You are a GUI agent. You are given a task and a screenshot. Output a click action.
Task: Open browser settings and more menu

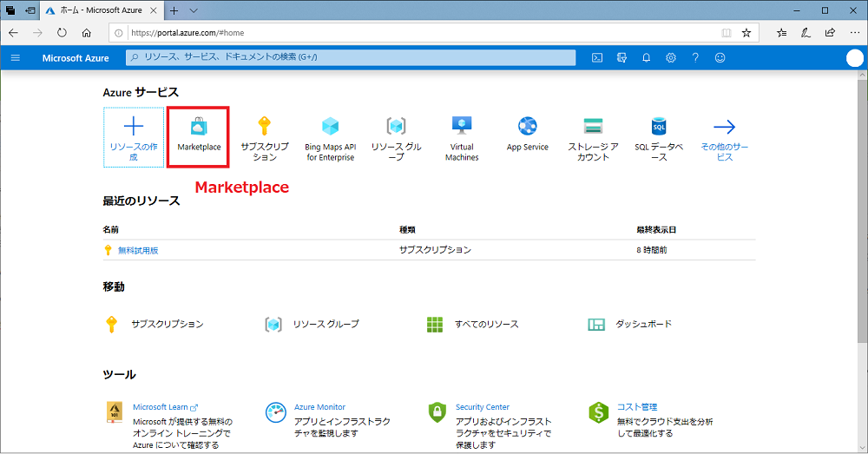[855, 33]
